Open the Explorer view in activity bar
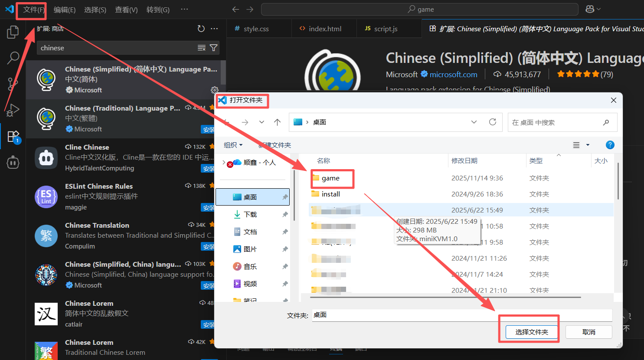644x360 pixels. pos(13,32)
